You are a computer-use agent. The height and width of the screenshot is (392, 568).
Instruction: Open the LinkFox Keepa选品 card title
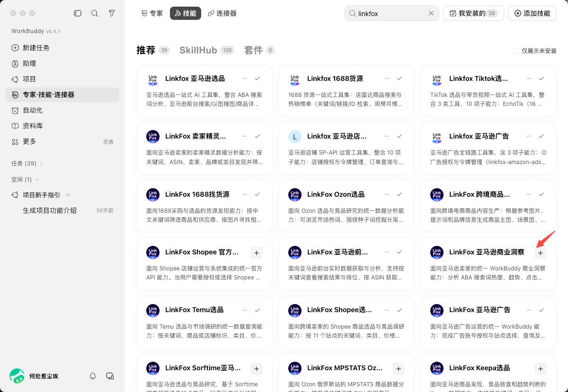tap(479, 368)
